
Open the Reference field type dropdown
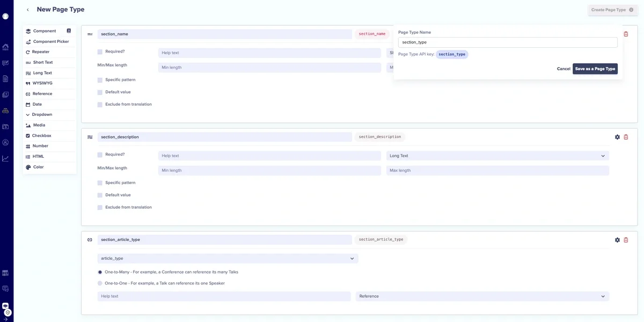[482, 296]
